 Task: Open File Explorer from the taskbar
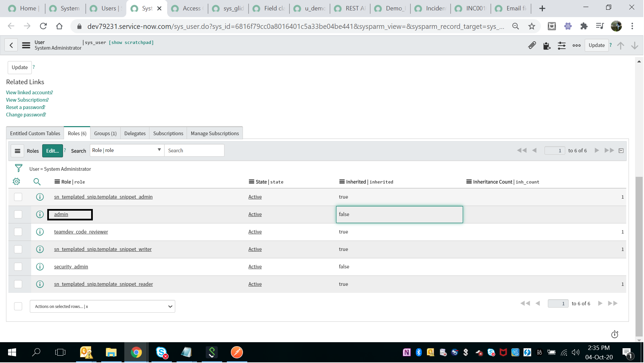(111, 352)
